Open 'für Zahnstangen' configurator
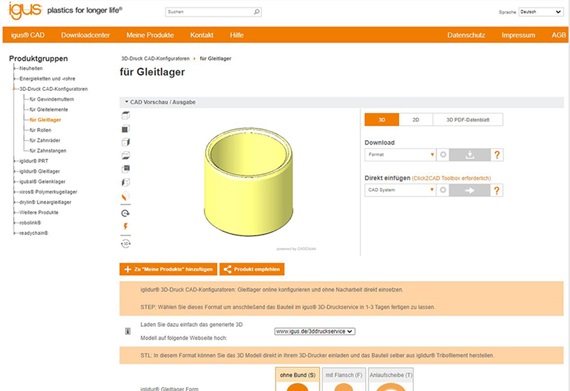The height and width of the screenshot is (391, 570). pos(48,150)
